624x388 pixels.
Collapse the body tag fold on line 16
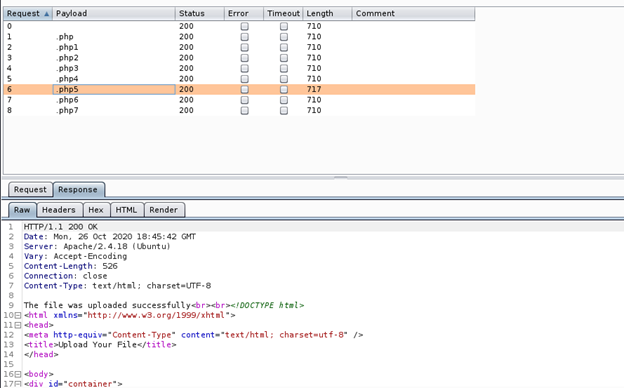tap(18, 374)
